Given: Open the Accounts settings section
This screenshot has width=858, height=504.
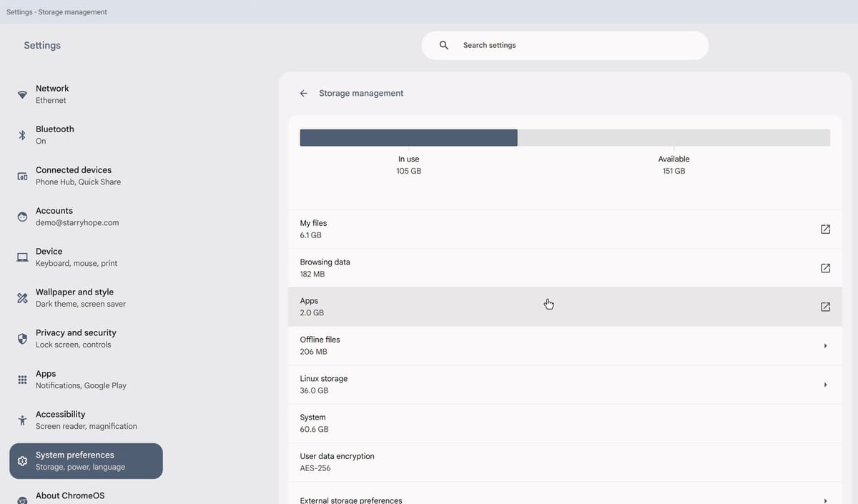Looking at the screenshot, I should pos(86,217).
